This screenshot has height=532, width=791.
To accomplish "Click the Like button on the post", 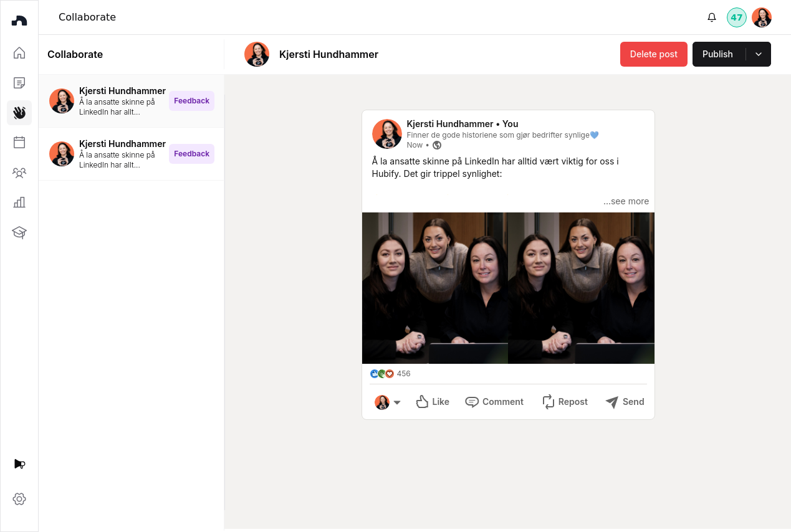I will click(x=433, y=402).
